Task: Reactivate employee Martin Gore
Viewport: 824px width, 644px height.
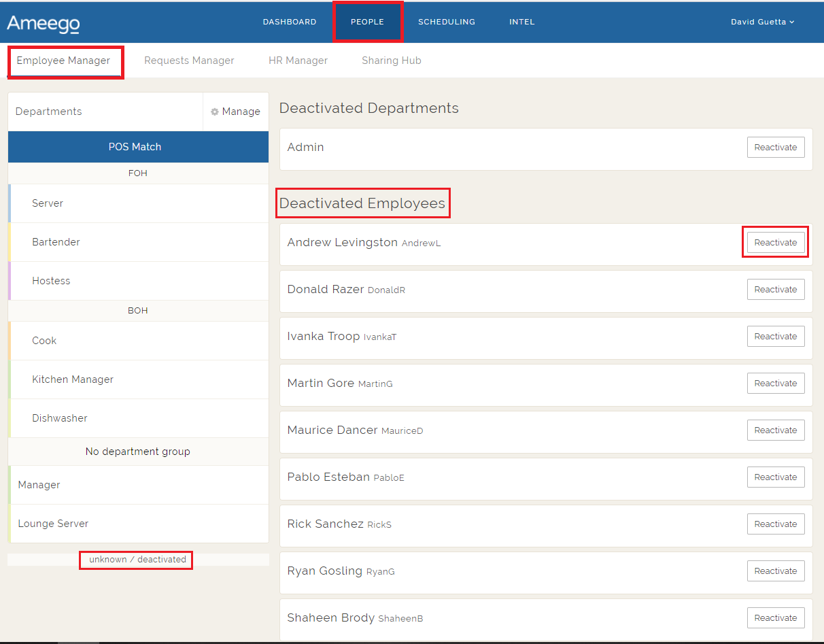Action: [775, 384]
